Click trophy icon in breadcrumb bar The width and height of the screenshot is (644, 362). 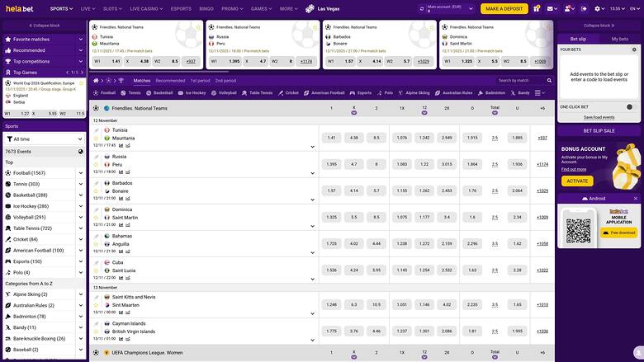121,81
